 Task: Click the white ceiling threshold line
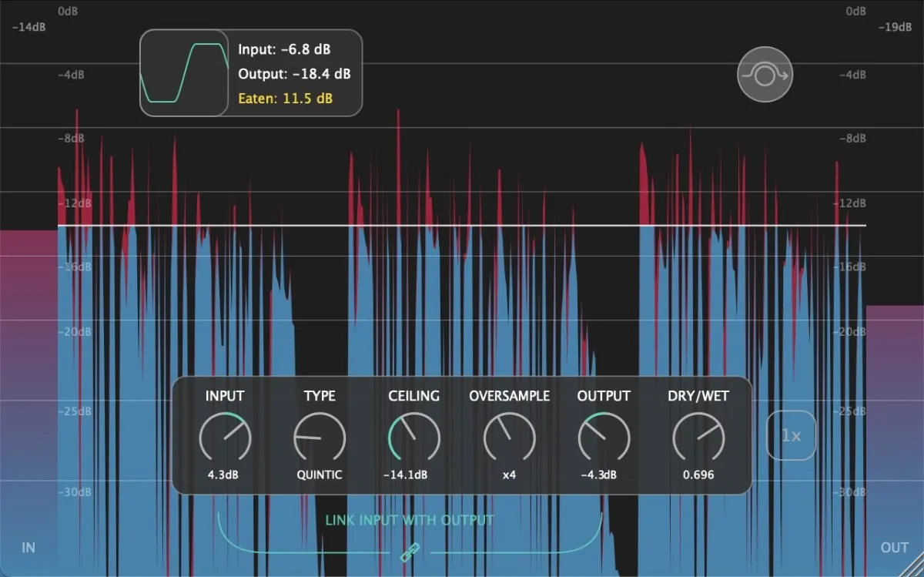[462, 226]
